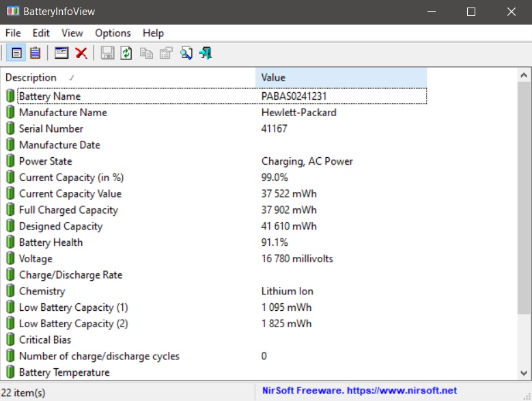This screenshot has height=401, width=532.
Task: Click the 41 610 mWh value
Action: pos(289,226)
